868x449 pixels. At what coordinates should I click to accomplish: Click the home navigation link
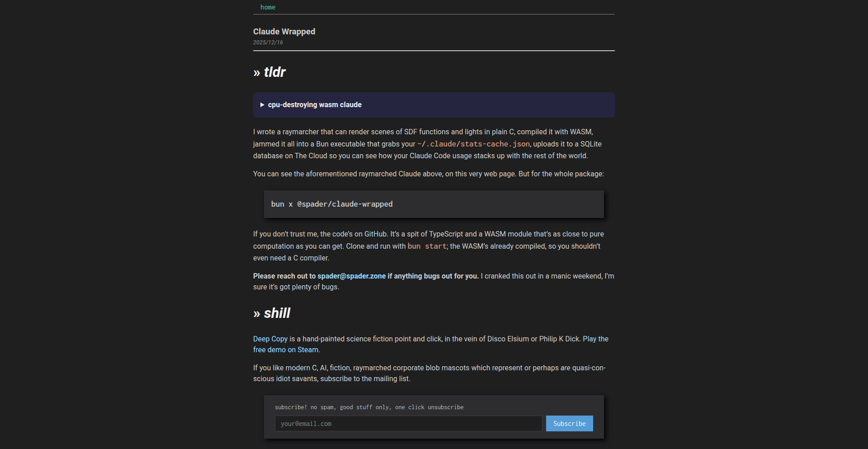tap(268, 7)
